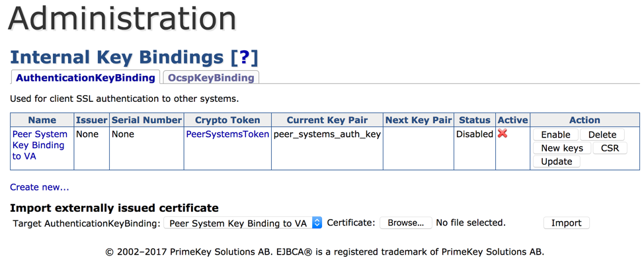Select the AuthenticationKeyBinding tab
The height and width of the screenshot is (266, 644).
pos(85,77)
